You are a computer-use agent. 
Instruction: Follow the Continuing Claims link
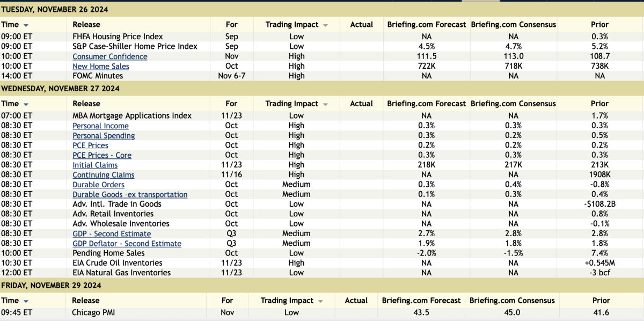(x=104, y=175)
